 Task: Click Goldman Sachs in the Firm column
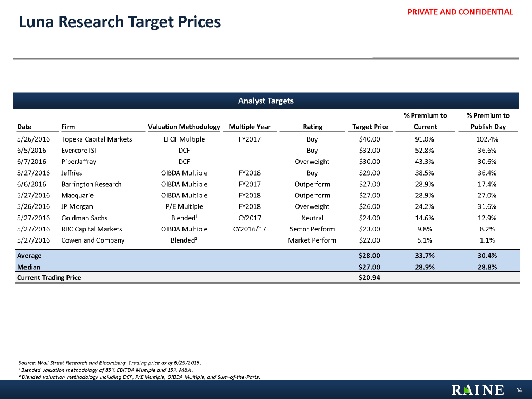tap(85, 218)
